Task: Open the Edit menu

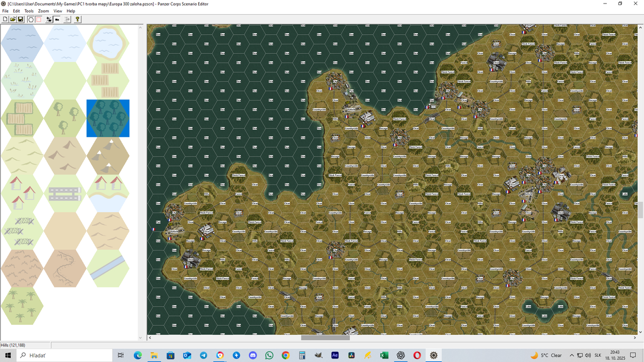Action: [x=17, y=11]
